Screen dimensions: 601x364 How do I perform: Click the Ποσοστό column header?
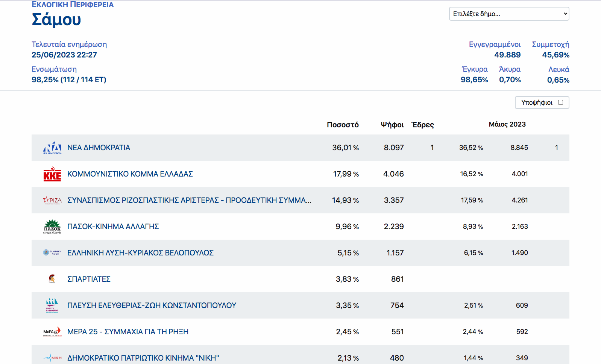coord(343,125)
